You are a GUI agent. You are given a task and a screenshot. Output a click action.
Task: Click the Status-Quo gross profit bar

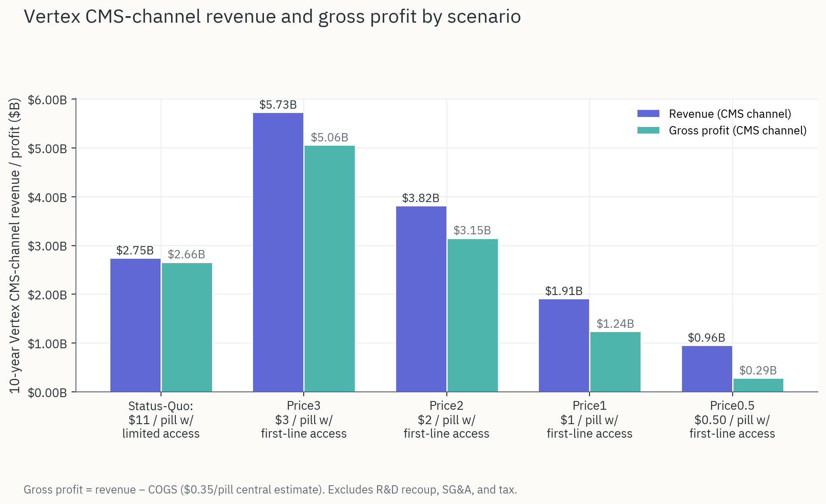(187, 328)
